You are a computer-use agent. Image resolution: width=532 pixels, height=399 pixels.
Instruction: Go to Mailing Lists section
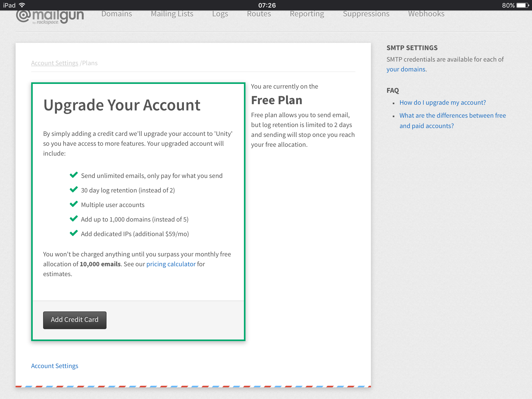(172, 14)
